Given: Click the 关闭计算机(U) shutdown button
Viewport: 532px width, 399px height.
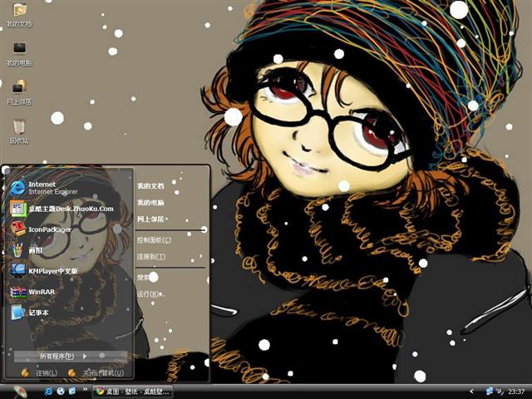Looking at the screenshot, I should [96, 373].
